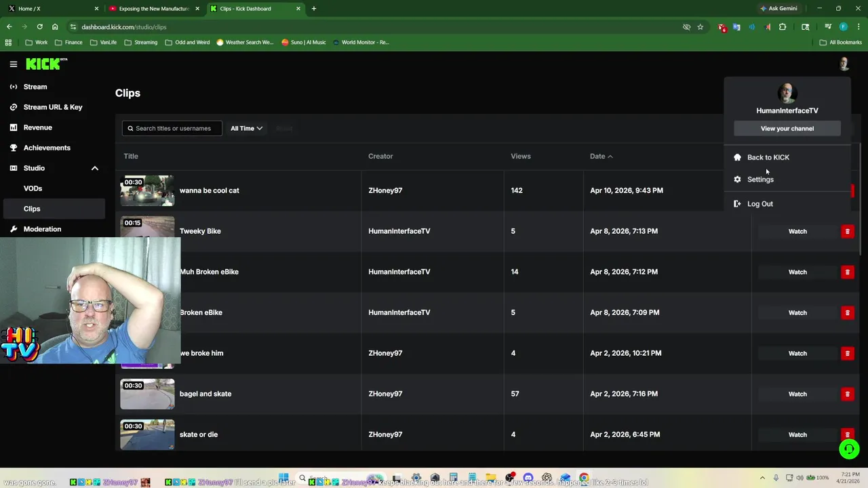Viewport: 868px width, 488px height.
Task: Open the Chrome extensions puzzle icon
Action: [x=783, y=27]
